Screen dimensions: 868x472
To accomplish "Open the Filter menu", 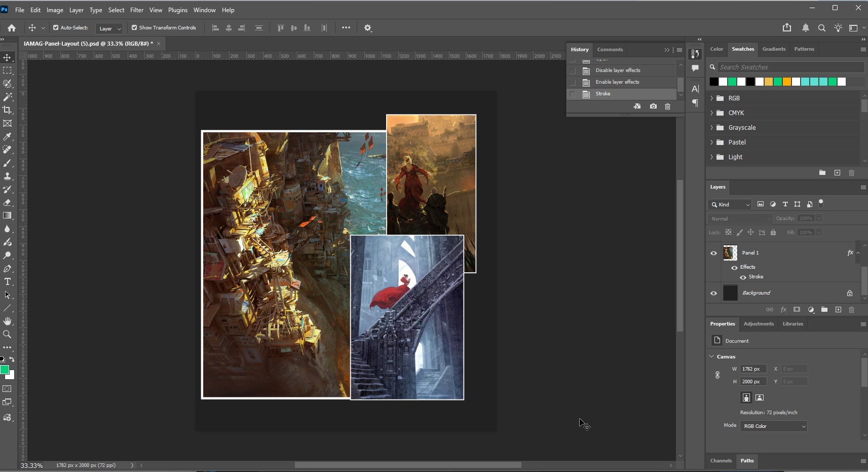I will pyautogui.click(x=136, y=10).
